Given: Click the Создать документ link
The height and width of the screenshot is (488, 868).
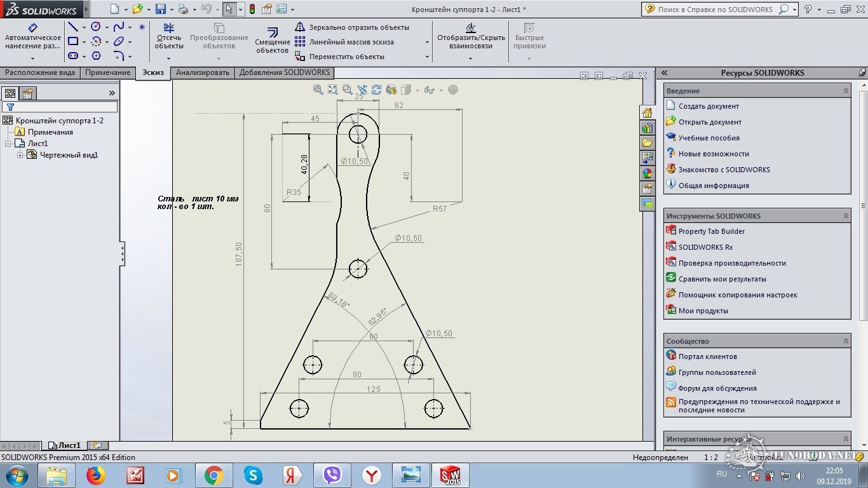Looking at the screenshot, I should tap(708, 106).
